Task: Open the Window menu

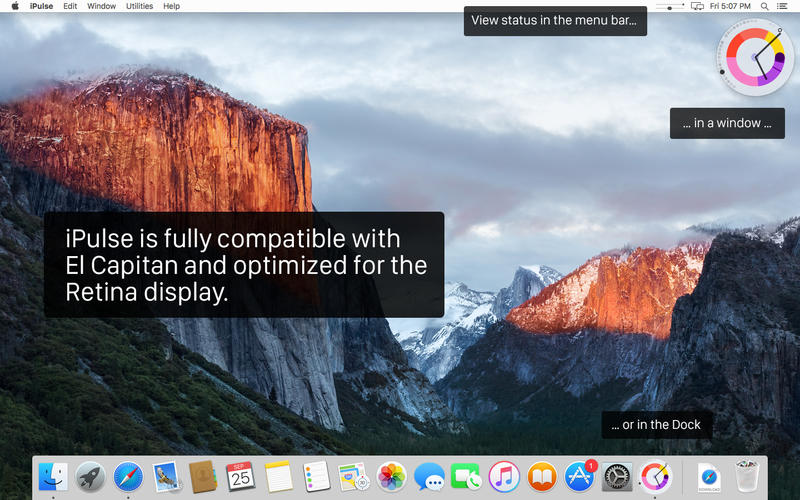Action: (101, 6)
